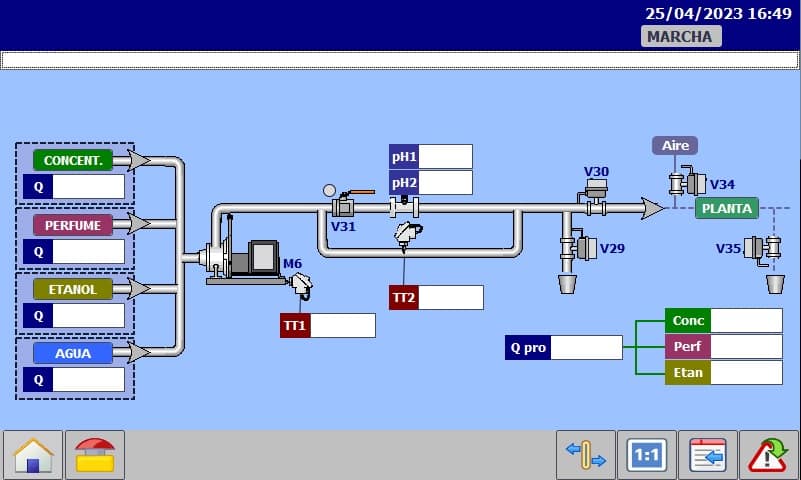Click the pH1 value field

(446, 157)
